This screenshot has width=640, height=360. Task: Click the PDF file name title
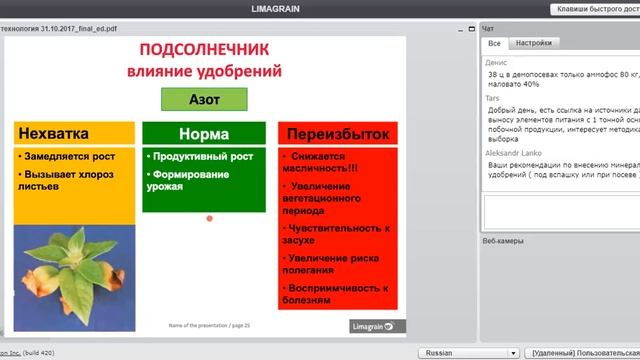pos(59,29)
